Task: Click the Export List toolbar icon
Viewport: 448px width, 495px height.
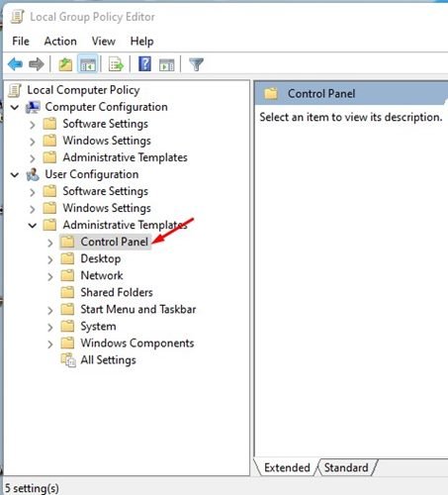Action: click(x=116, y=64)
